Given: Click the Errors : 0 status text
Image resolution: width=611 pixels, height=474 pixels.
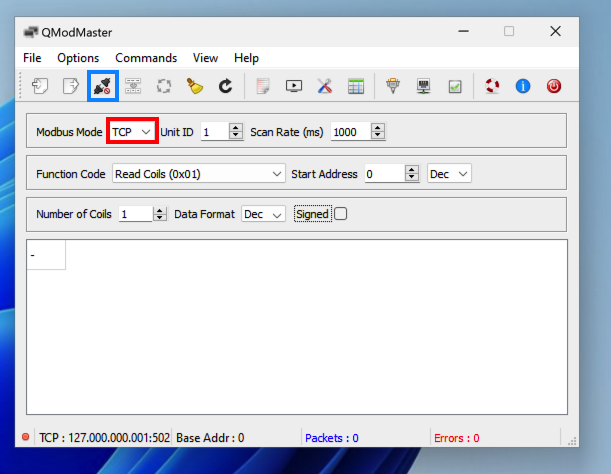Looking at the screenshot, I should point(457,438).
